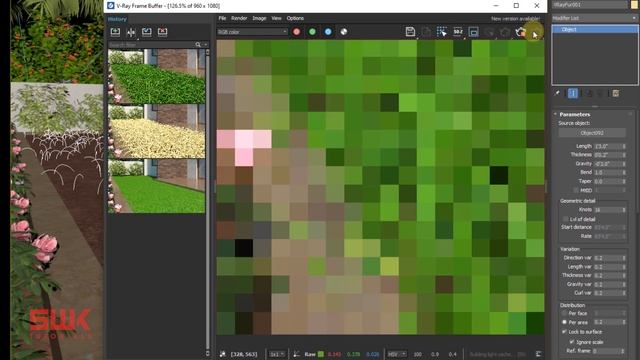
Task: Collapse the Parameters rollout
Action: point(574,114)
